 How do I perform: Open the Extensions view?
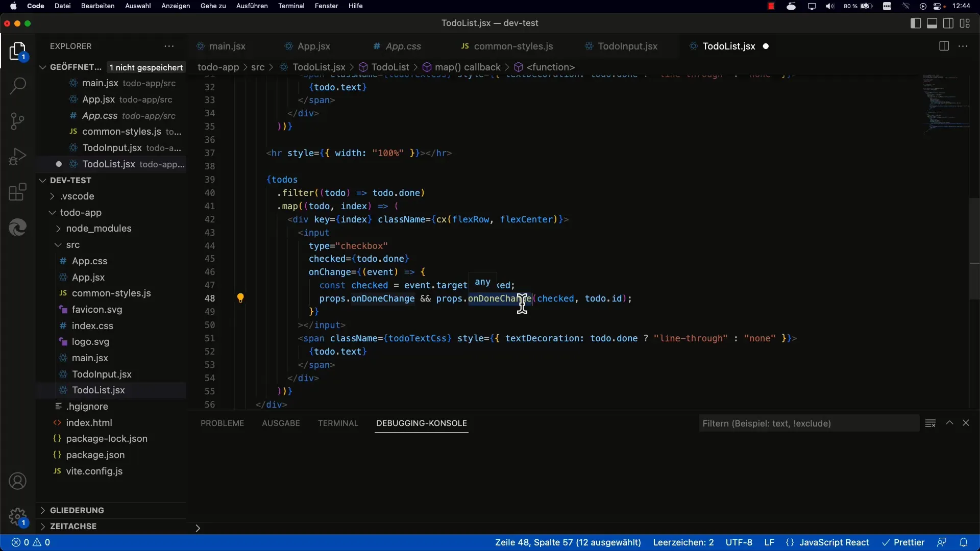coord(18,192)
